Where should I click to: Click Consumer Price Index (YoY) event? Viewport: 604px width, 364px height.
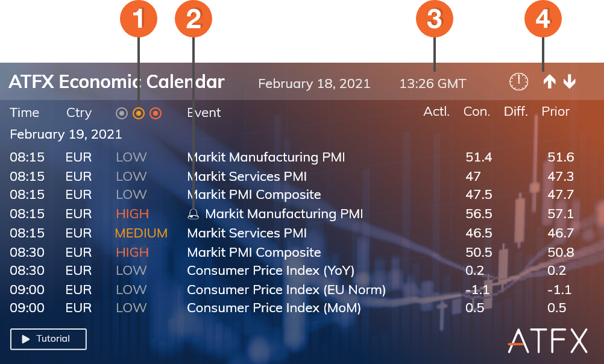(x=271, y=271)
